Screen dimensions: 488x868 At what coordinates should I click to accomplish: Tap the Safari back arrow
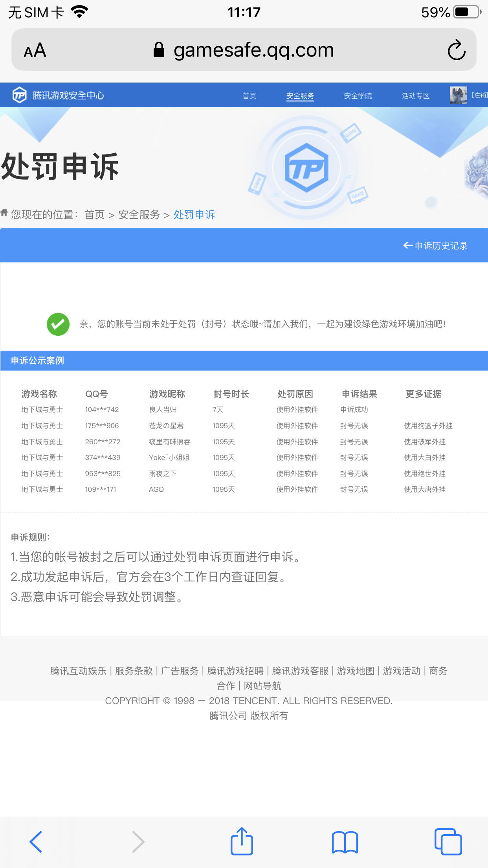click(36, 842)
